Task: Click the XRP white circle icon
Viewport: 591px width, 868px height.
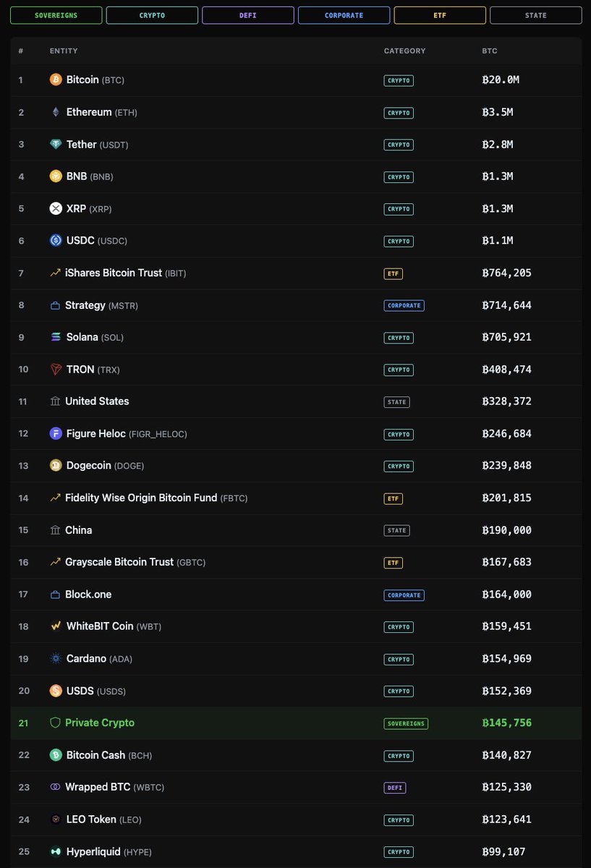Action: [x=56, y=208]
